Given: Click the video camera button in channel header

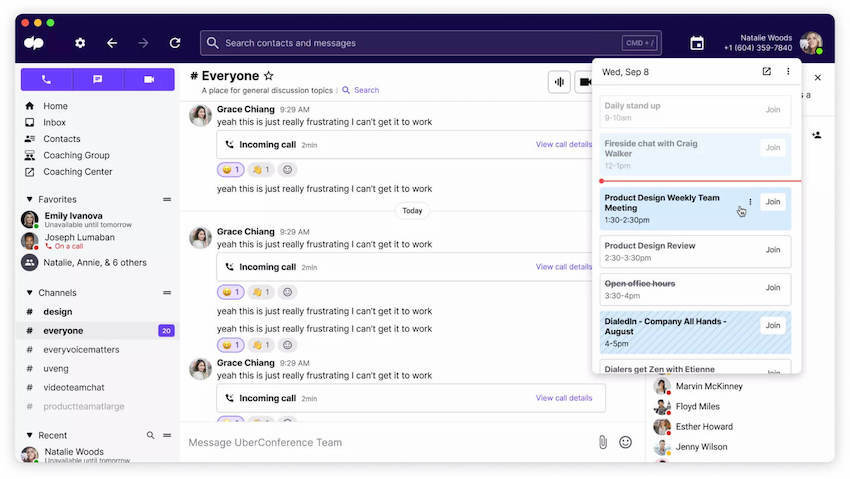Looking at the screenshot, I should 584,82.
